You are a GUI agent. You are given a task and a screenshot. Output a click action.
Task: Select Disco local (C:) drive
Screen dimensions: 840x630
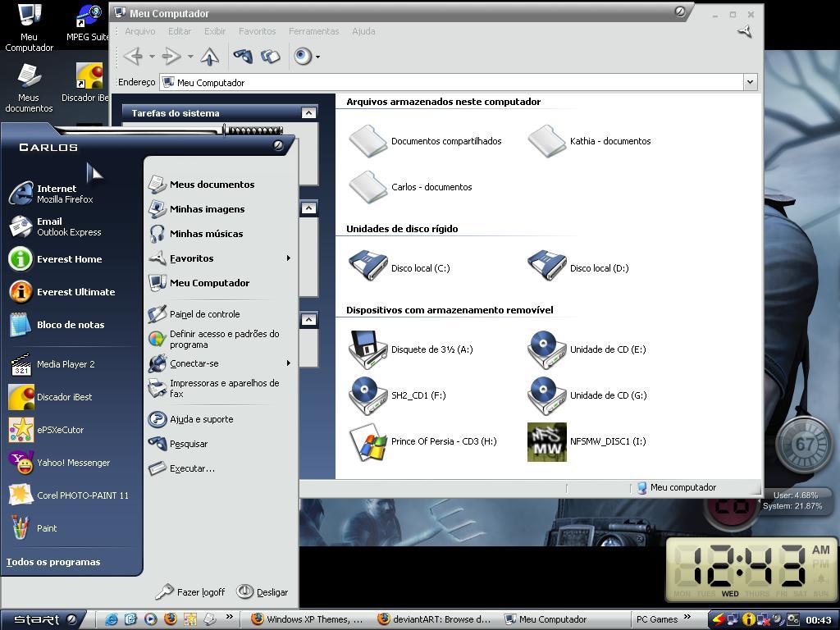click(x=399, y=268)
